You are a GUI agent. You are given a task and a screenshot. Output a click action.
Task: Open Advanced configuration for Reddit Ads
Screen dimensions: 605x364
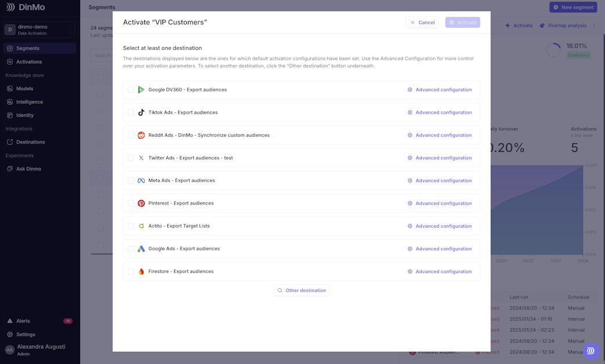point(440,135)
